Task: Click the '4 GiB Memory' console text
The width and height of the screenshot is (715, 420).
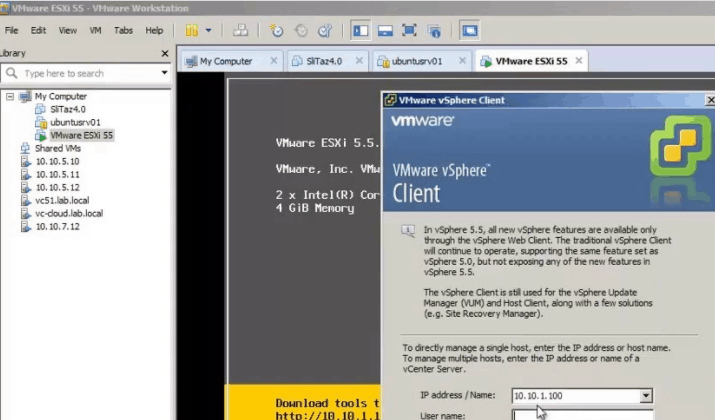Action: point(315,208)
